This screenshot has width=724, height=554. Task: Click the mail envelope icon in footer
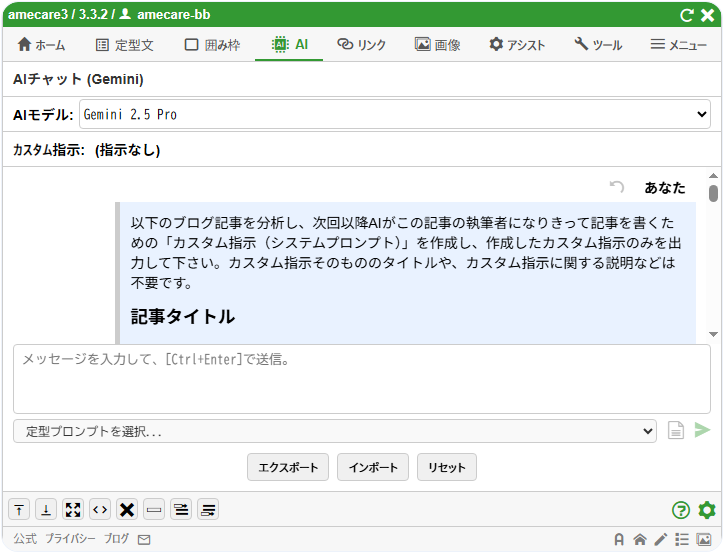pyautogui.click(x=144, y=540)
